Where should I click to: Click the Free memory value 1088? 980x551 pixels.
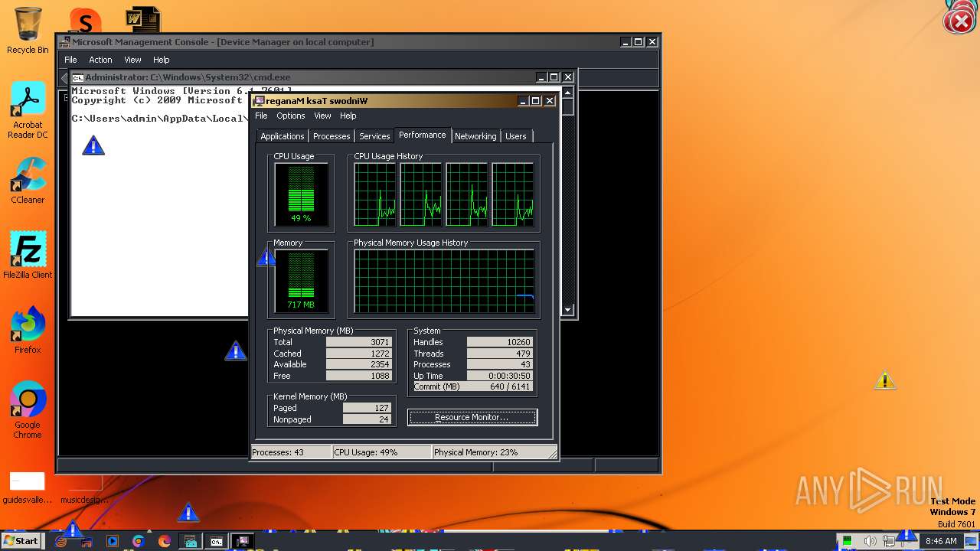coord(359,376)
